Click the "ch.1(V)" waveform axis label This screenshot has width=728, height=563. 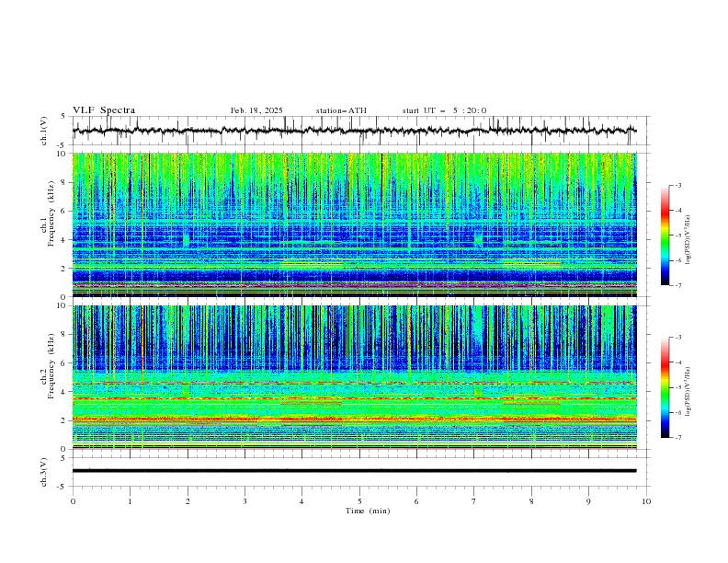(x=44, y=131)
